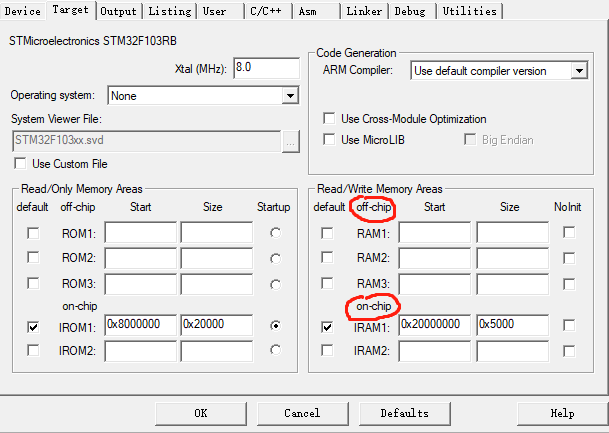Screen dimensions: 609x433
Task: Enable NoInit for IRAM2
Action: coord(569,351)
